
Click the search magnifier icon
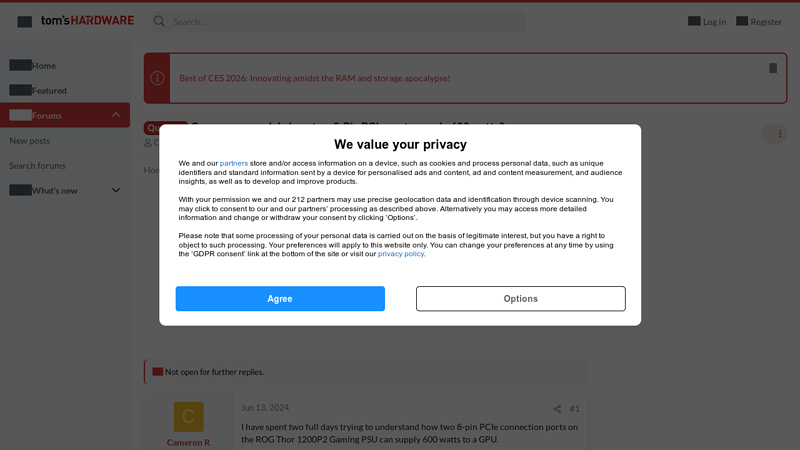159,21
